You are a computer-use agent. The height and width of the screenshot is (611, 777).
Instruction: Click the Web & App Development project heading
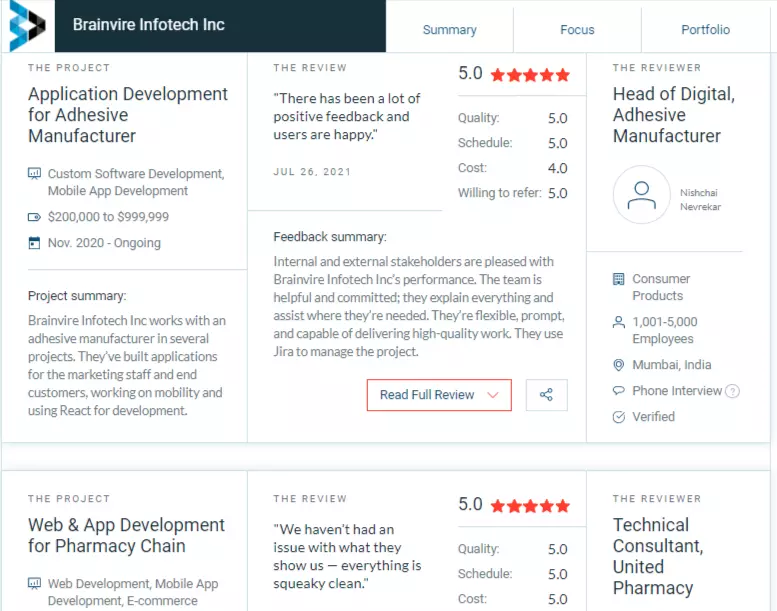[x=126, y=535]
